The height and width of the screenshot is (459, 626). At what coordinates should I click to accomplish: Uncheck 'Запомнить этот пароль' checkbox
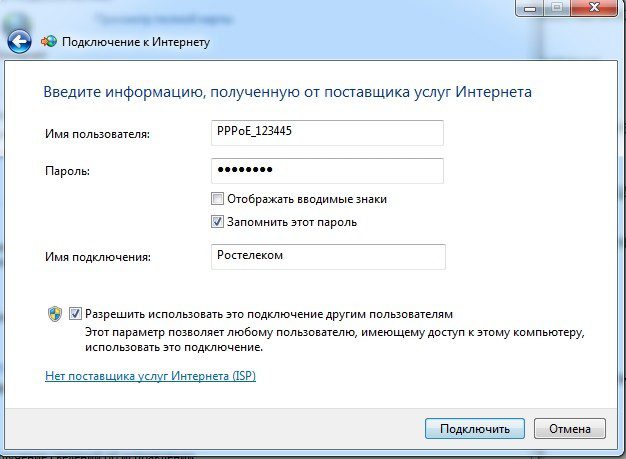217,222
